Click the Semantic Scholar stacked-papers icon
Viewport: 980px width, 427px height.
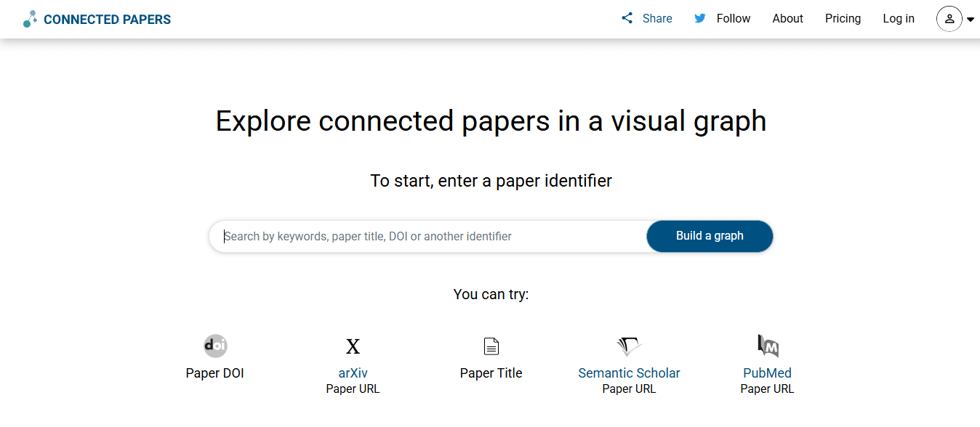628,346
